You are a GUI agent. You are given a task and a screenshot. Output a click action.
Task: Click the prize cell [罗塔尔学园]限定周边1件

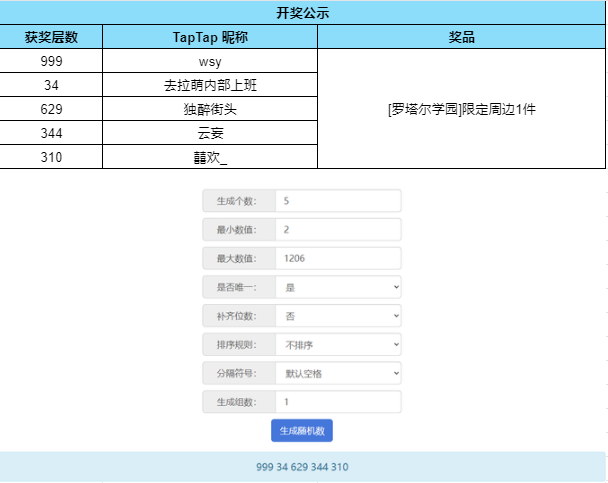461,109
